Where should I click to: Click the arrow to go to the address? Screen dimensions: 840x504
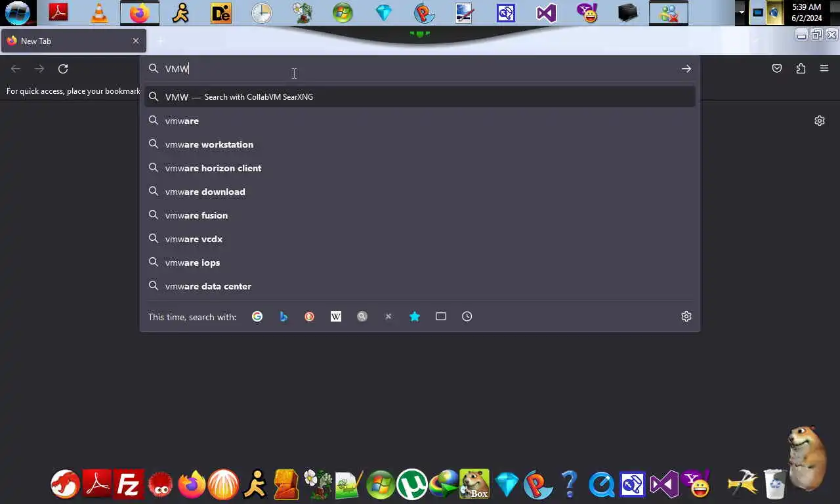[x=686, y=68]
